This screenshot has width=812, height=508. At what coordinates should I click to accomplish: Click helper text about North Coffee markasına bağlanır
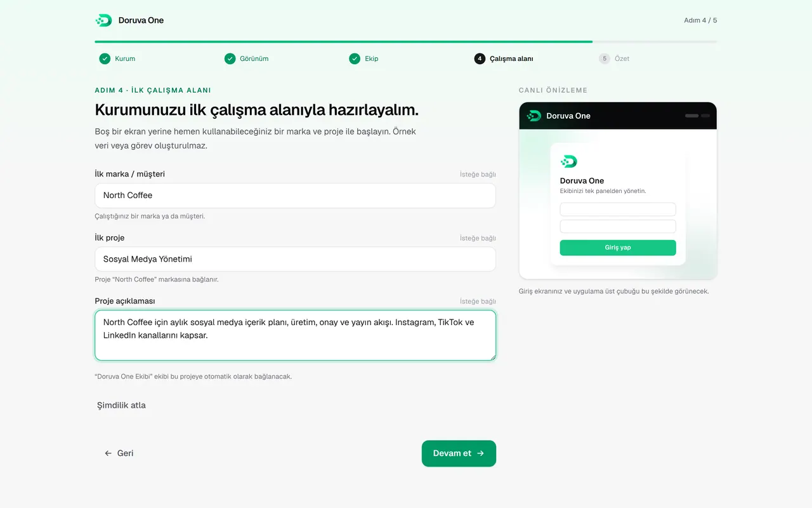[x=157, y=279]
